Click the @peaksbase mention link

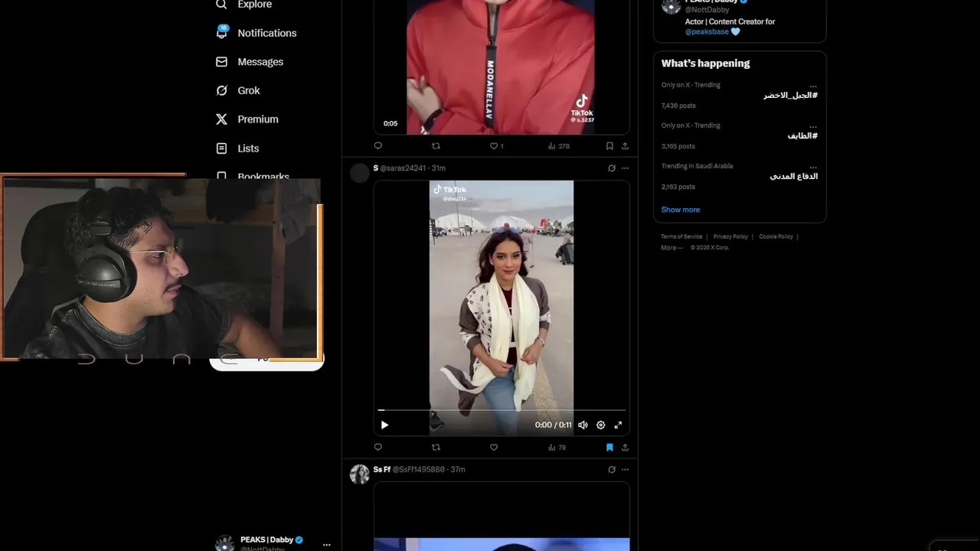(x=707, y=31)
